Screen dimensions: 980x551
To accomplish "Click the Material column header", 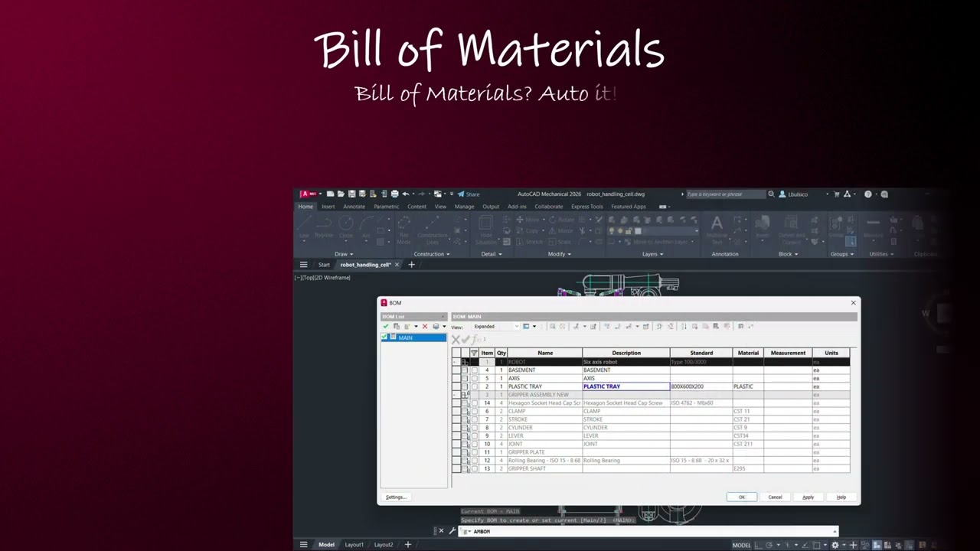I will click(x=748, y=353).
